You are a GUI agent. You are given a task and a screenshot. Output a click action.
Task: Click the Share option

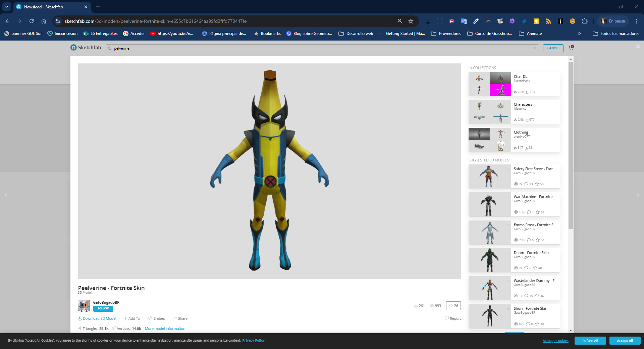tap(180, 318)
